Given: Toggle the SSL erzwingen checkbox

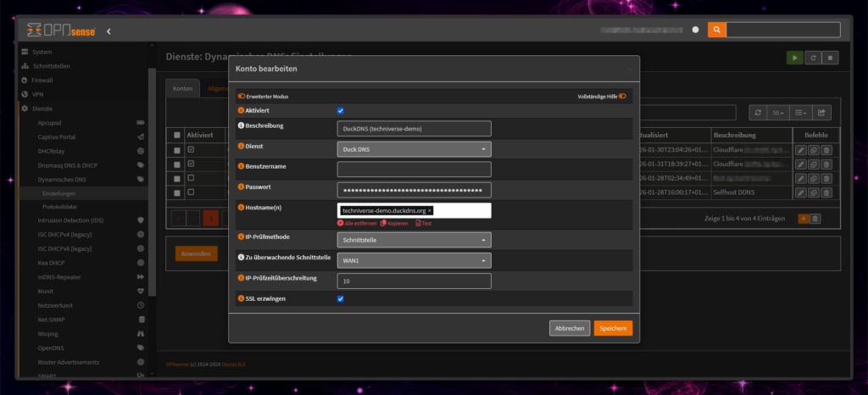Looking at the screenshot, I should [341, 299].
